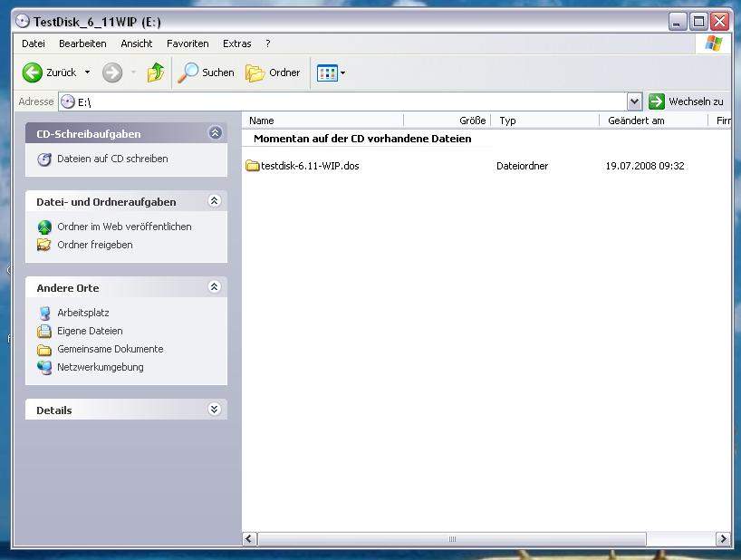Click the Gemeinsame Dokumente folder icon
The width and height of the screenshot is (741, 560).
tap(44, 350)
